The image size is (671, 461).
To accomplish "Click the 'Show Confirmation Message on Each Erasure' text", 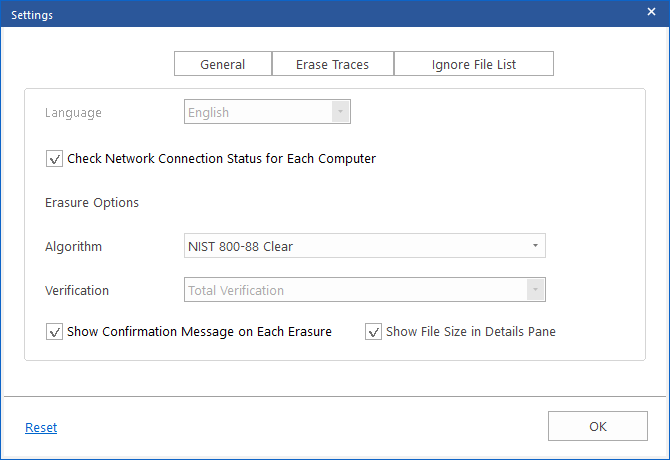I will [x=199, y=332].
